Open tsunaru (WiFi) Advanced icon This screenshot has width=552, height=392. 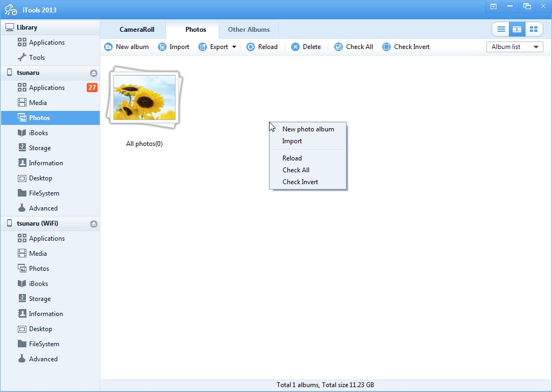[x=22, y=359]
